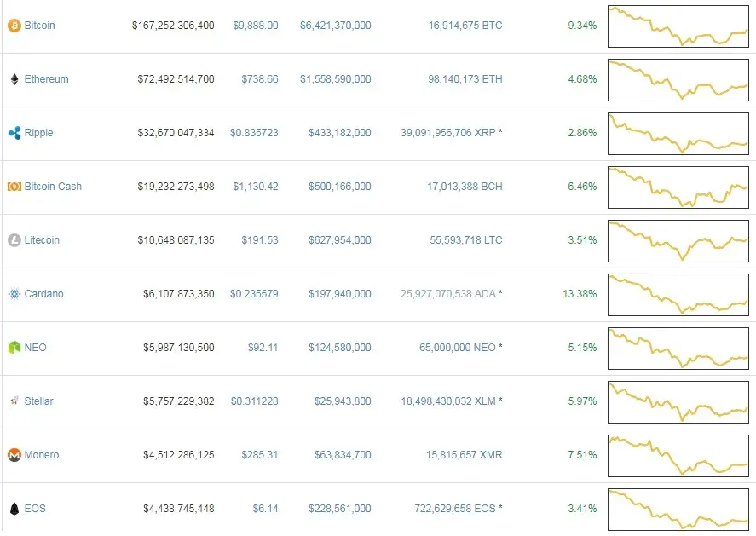The height and width of the screenshot is (536, 756).
Task: Open the Cardano price chart
Action: coord(678,295)
